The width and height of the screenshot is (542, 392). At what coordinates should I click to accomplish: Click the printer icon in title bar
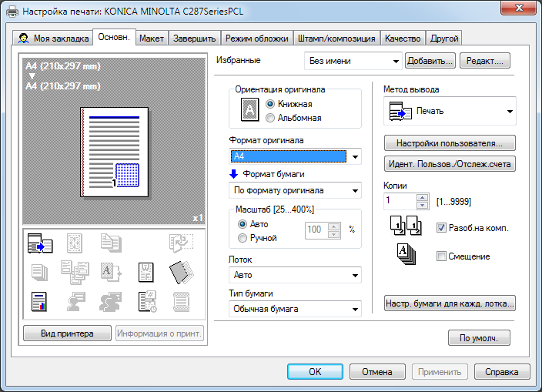click(12, 12)
